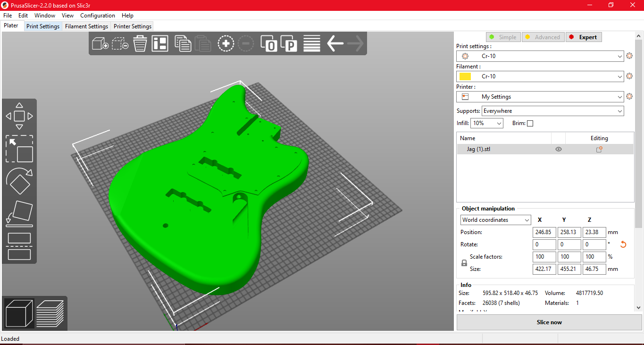Open the File menu

8,16
